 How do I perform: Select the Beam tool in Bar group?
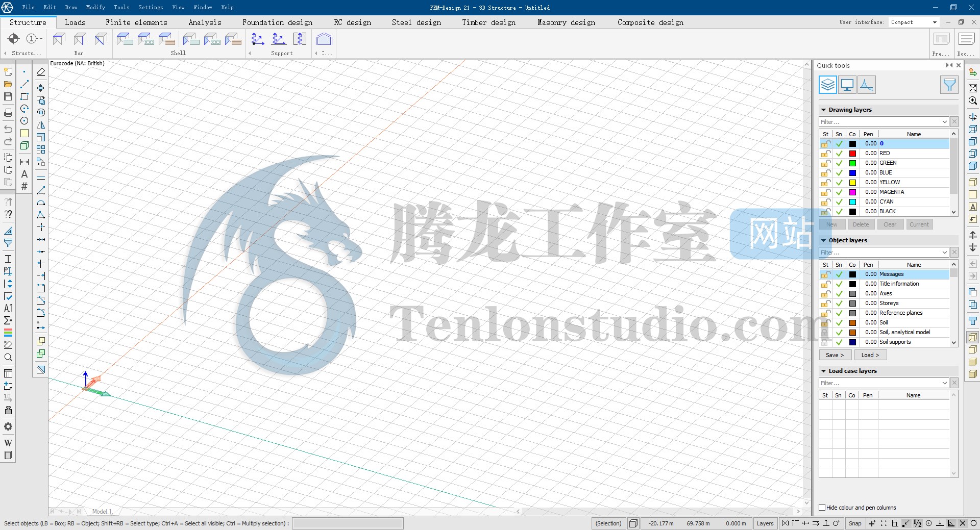pos(59,39)
